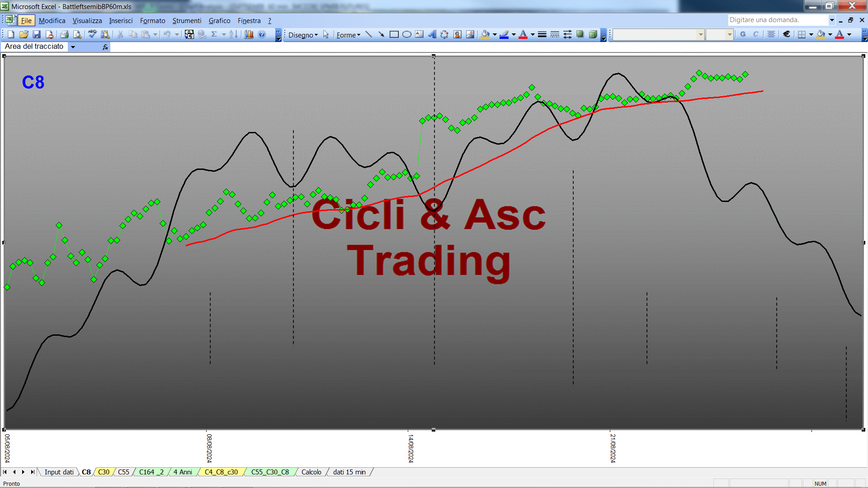Open the Forme shapes dropdown
Screen dimensions: 868x488
pyautogui.click(x=349, y=35)
